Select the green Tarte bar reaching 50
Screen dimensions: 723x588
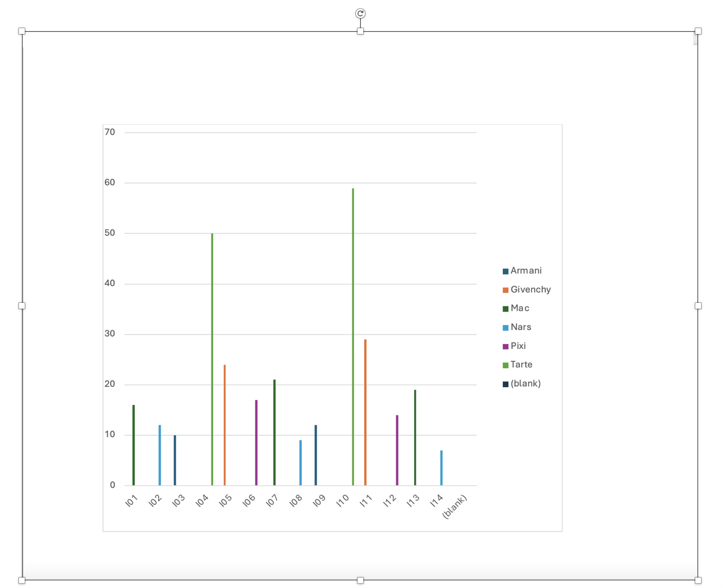(x=212, y=360)
